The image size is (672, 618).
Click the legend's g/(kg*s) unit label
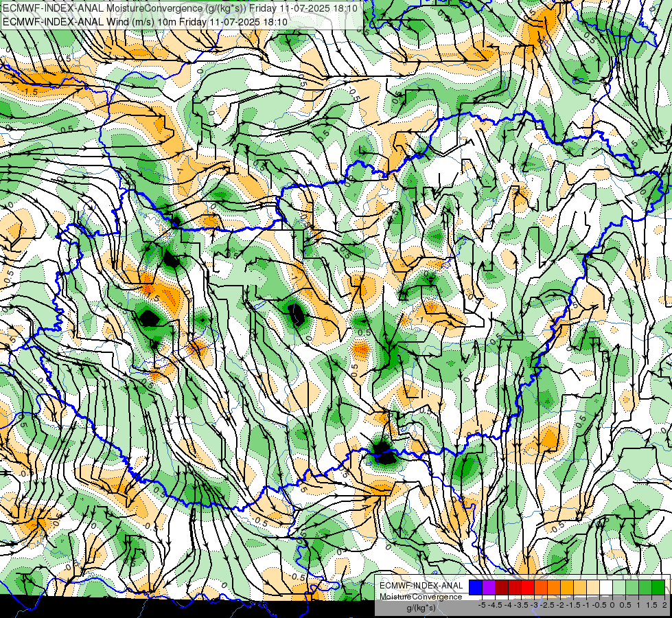(421, 608)
